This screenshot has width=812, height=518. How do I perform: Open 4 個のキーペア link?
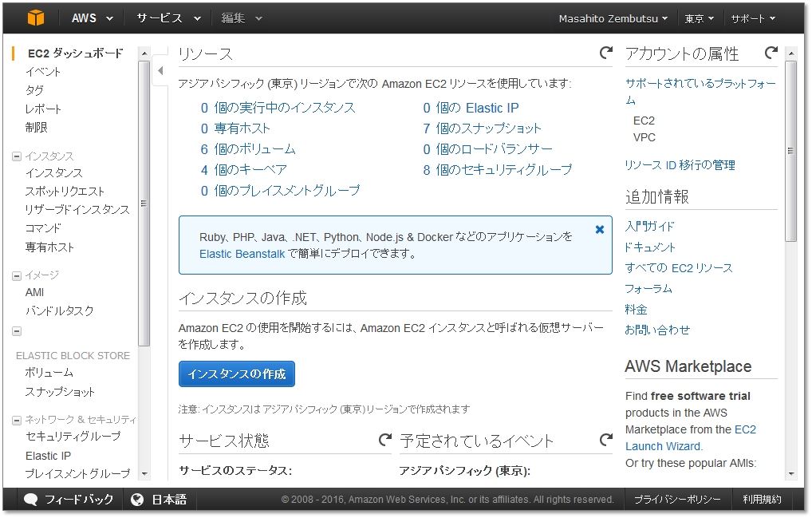(x=243, y=170)
